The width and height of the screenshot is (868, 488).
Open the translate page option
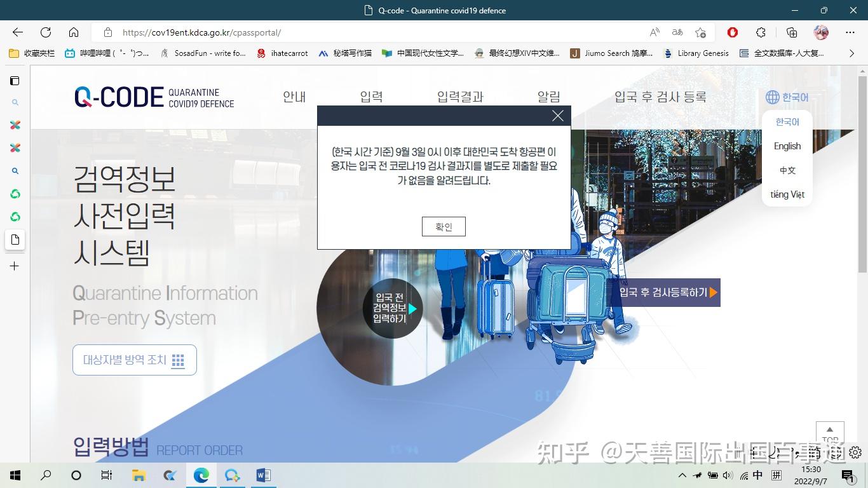coord(677,32)
